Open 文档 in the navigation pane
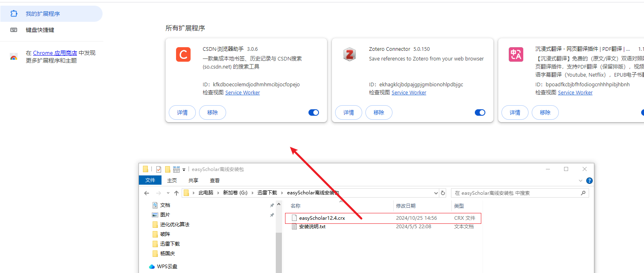The height and width of the screenshot is (273, 644). tap(165, 205)
